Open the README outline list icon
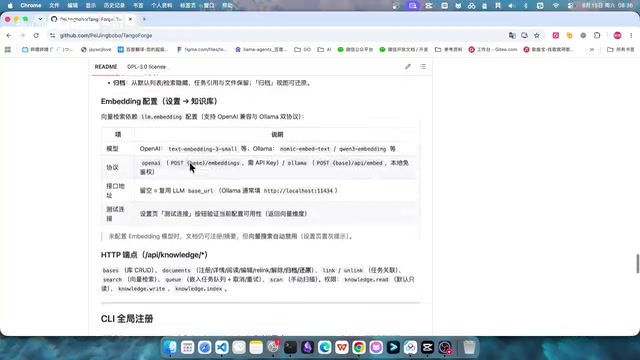Image resolution: width=640 pixels, height=360 pixels. point(423,67)
